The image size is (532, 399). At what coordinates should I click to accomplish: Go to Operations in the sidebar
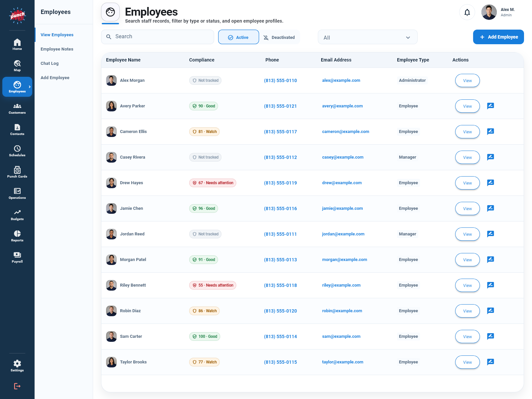(x=17, y=194)
